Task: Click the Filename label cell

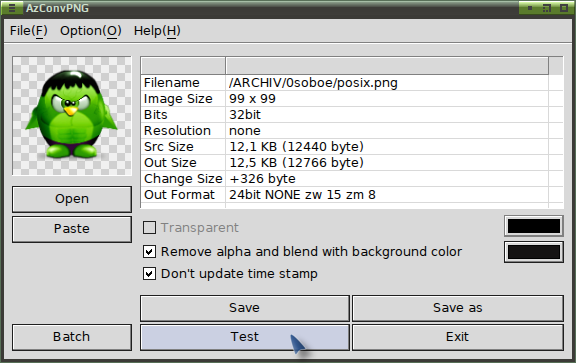Action: [183, 83]
